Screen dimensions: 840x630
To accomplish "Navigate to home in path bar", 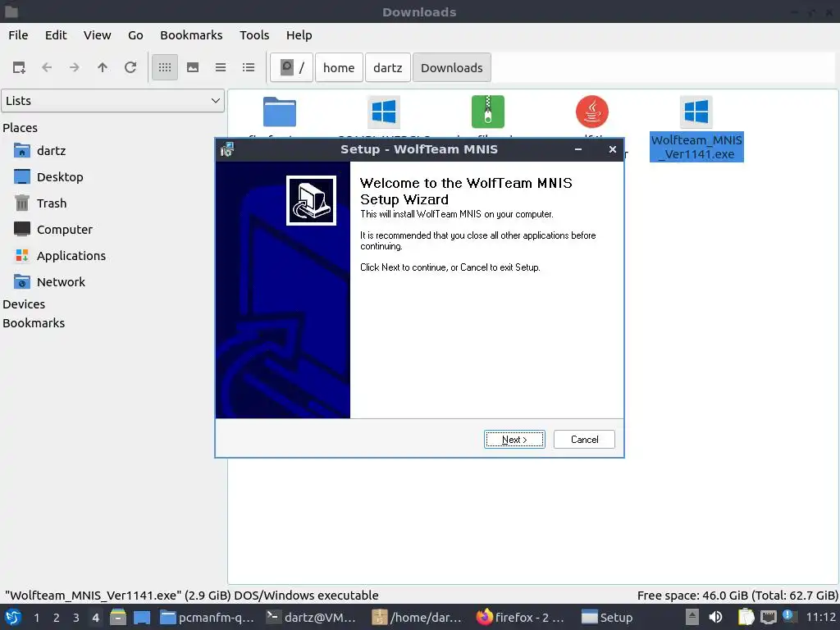I will 339,67.
